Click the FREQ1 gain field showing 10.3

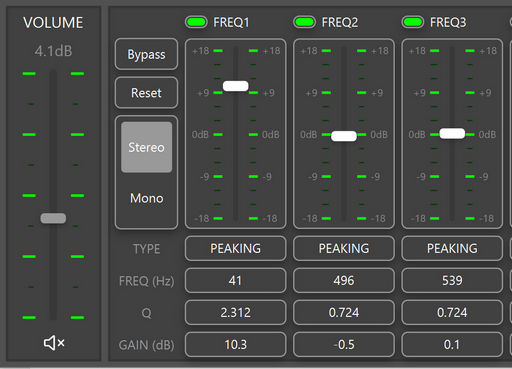click(236, 344)
